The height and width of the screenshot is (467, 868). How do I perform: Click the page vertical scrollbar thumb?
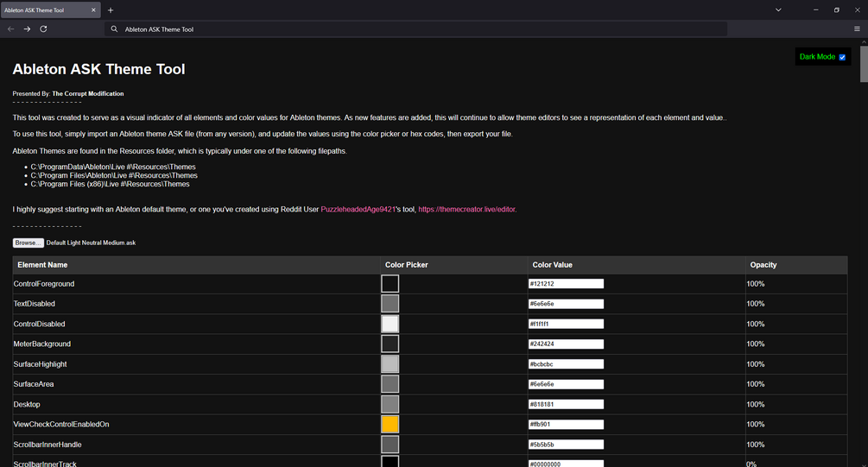[x=864, y=64]
